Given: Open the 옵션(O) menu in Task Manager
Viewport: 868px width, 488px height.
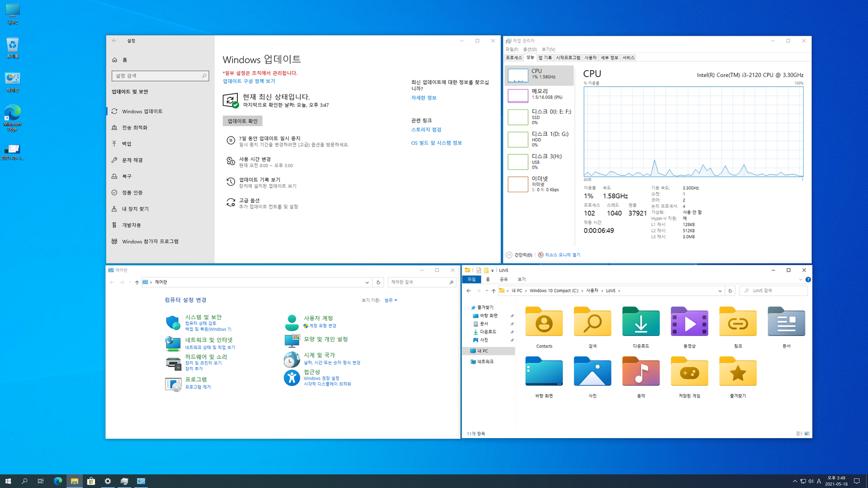Looking at the screenshot, I should click(x=530, y=49).
